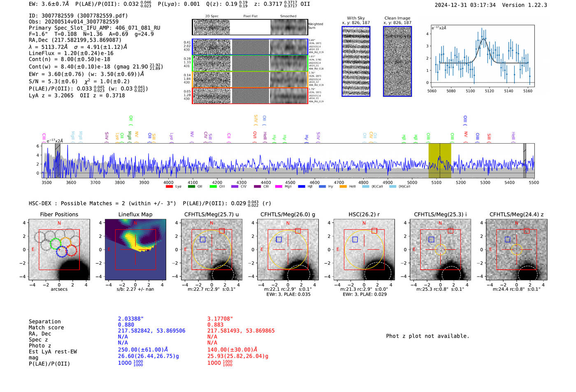The width and height of the screenshot is (576, 392).
Task: Click the blue square marker in the CFHTLS u image
Action: (202, 239)
